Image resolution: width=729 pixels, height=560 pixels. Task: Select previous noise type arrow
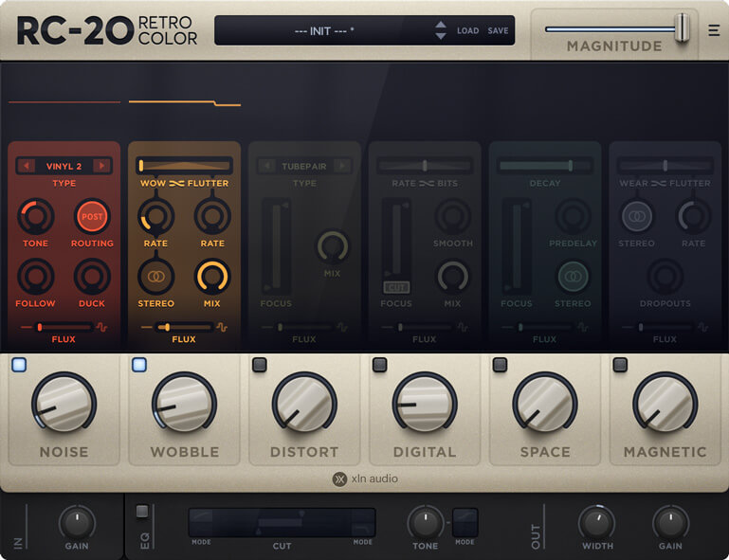(x=27, y=166)
